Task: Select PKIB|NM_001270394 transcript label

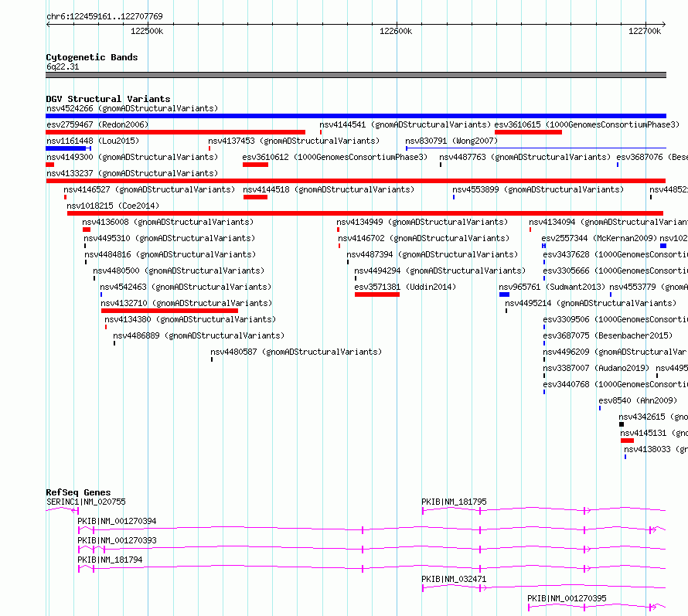Action: point(118,521)
